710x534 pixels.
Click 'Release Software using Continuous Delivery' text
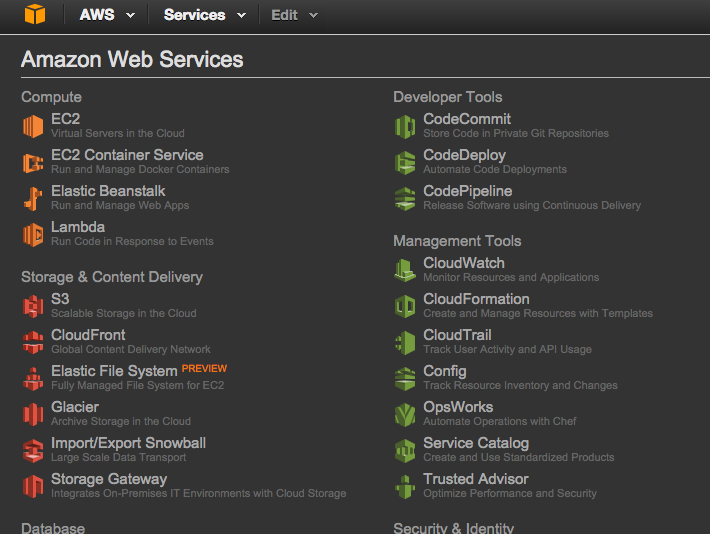pyautogui.click(x=532, y=205)
